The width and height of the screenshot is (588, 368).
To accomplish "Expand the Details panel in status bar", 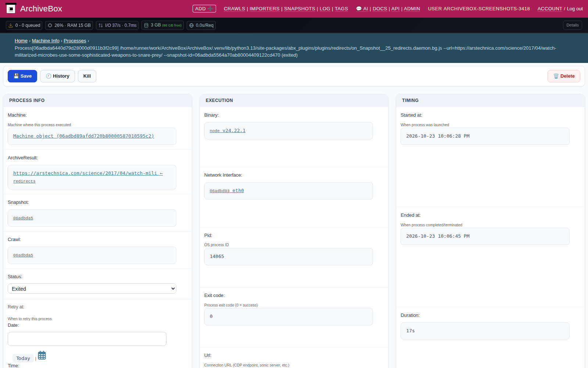I will 572,25.
